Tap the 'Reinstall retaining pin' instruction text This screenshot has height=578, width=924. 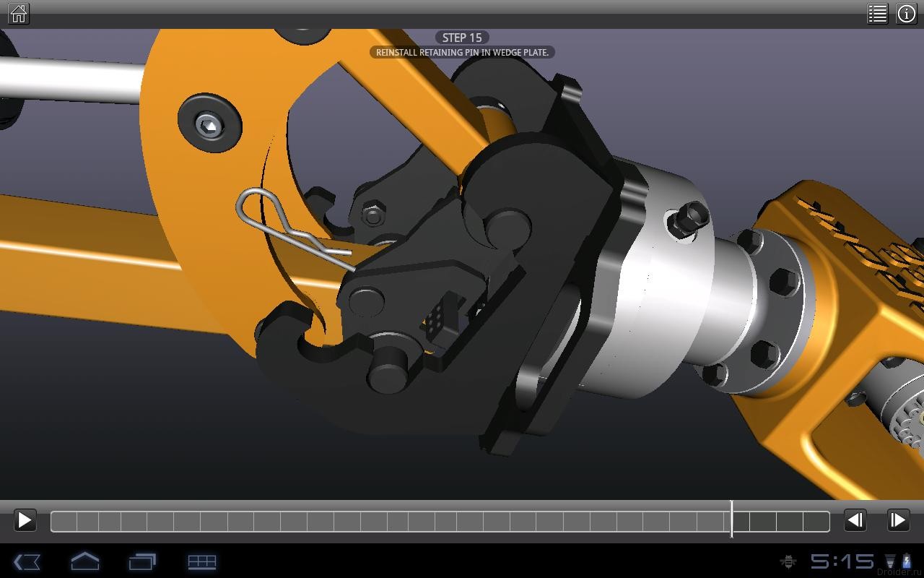click(462, 52)
